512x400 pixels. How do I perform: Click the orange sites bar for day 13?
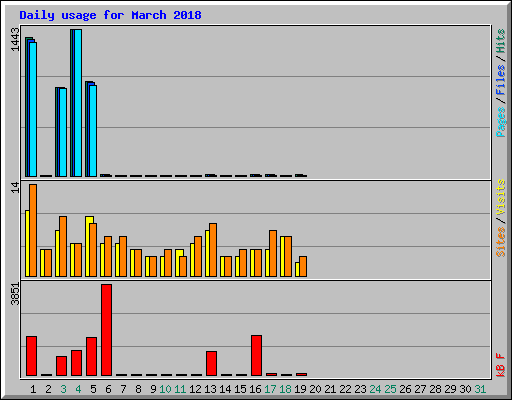[213, 250]
